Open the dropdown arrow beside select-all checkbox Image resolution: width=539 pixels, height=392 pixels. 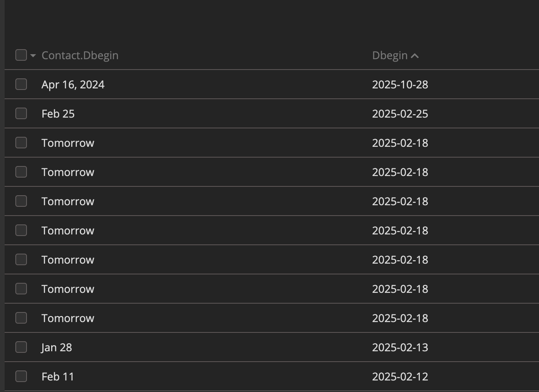pyautogui.click(x=33, y=56)
